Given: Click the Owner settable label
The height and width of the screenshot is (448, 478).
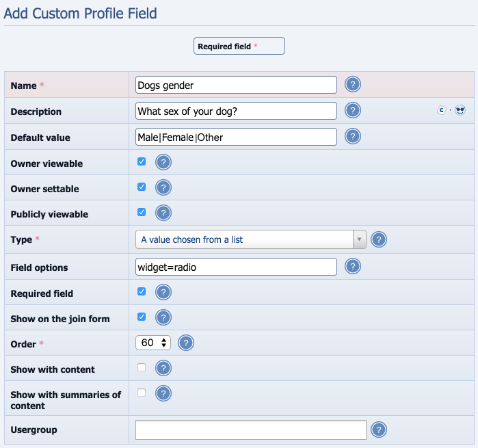Looking at the screenshot, I should coord(45,189).
